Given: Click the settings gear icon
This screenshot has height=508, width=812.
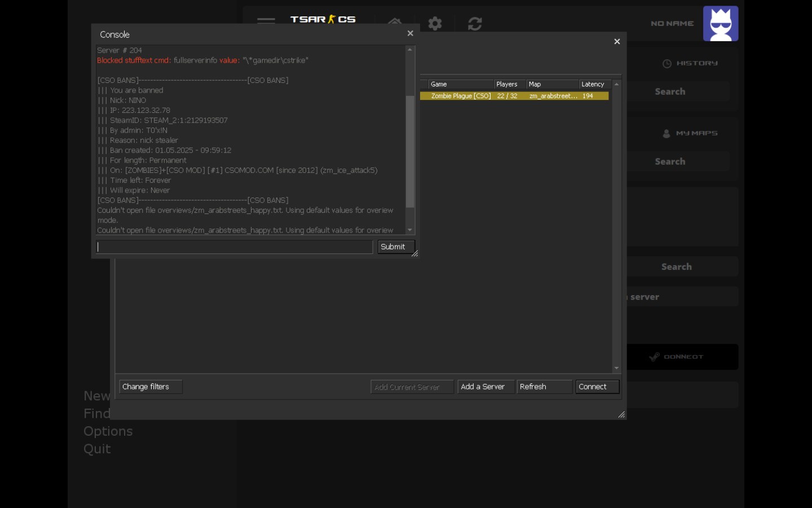Looking at the screenshot, I should [435, 24].
